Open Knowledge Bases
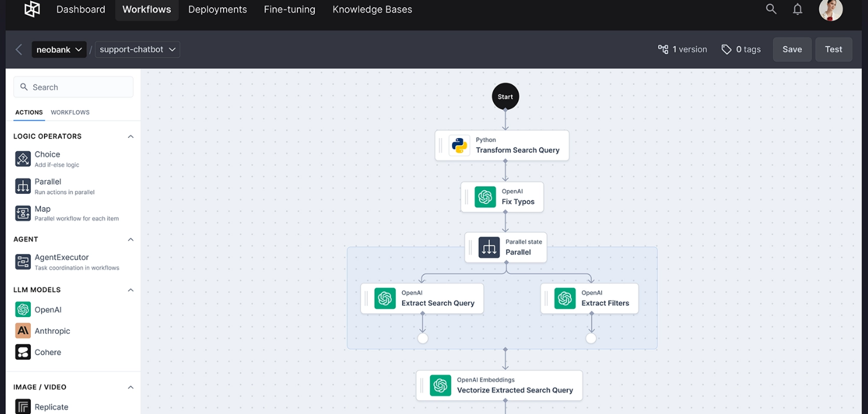 372,10
